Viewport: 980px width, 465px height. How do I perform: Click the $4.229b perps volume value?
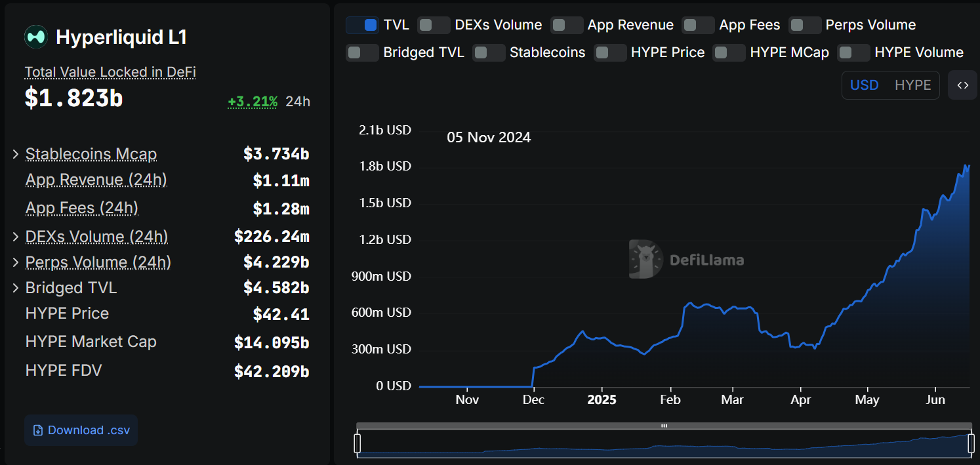276,262
